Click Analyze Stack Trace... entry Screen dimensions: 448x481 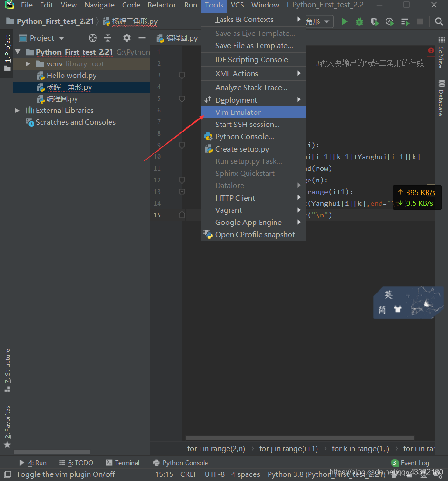coord(254,88)
